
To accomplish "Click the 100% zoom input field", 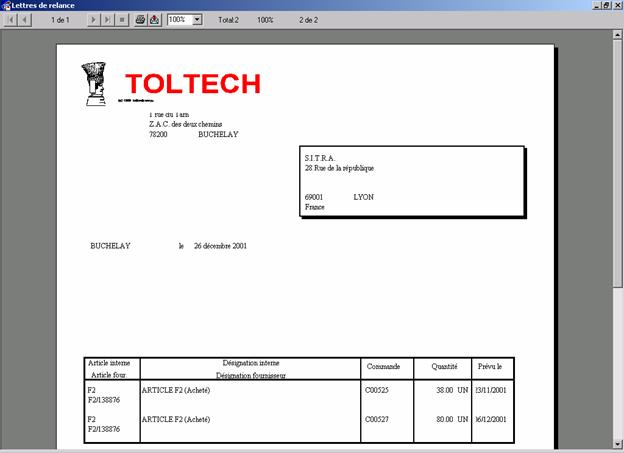I will point(180,20).
